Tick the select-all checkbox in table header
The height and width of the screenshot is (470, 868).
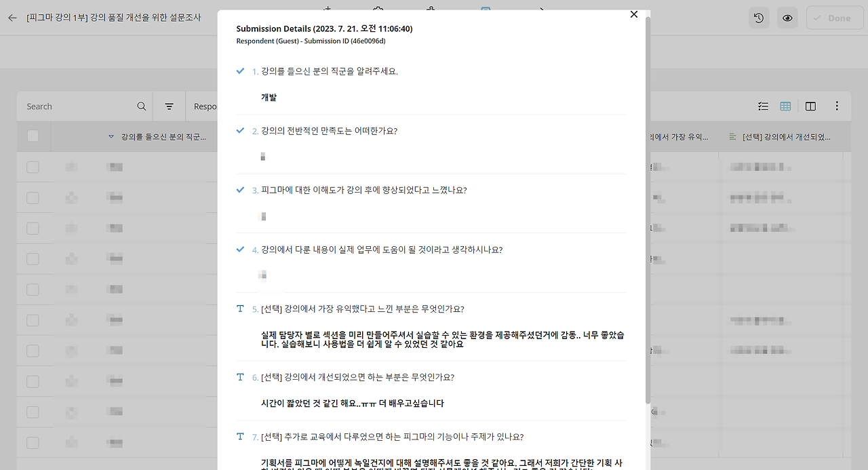tap(33, 136)
